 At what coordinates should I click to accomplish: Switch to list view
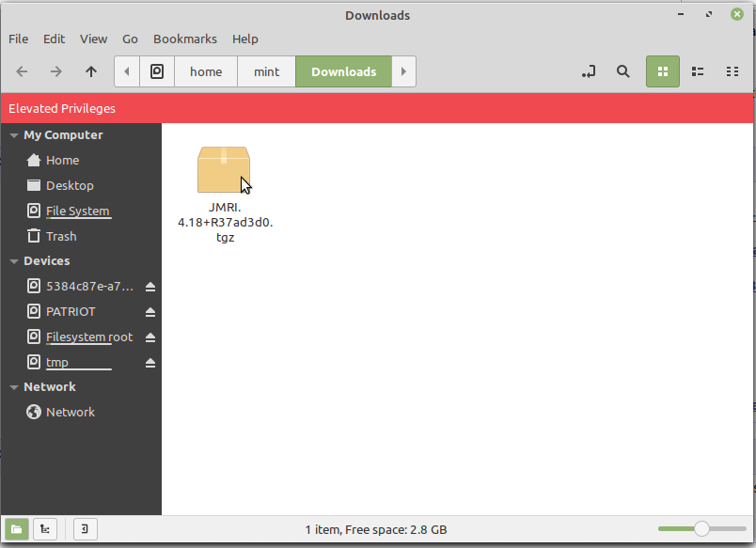(698, 71)
